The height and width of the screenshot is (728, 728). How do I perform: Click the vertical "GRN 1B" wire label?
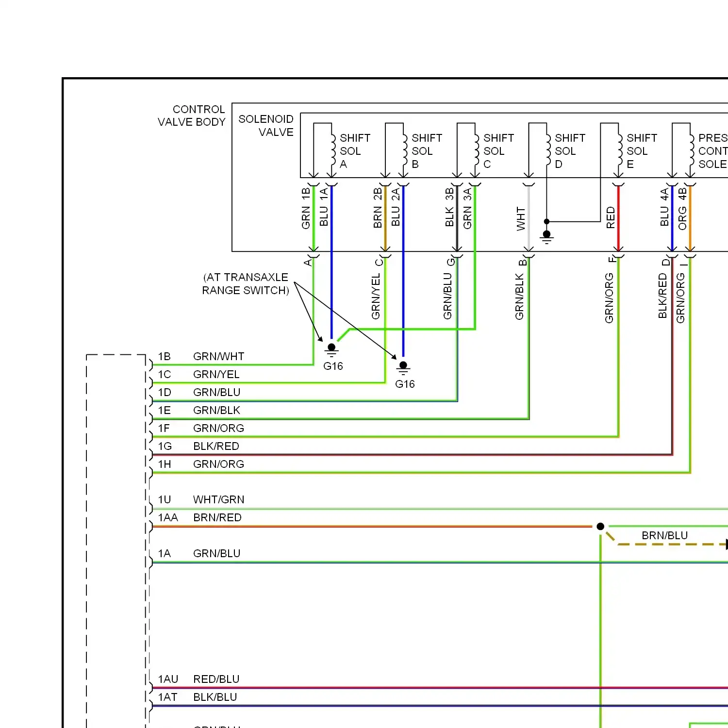(x=306, y=209)
